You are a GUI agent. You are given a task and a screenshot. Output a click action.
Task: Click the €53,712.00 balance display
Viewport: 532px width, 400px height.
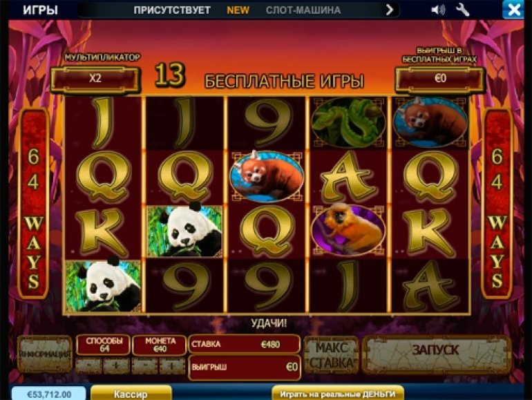pyautogui.click(x=49, y=394)
